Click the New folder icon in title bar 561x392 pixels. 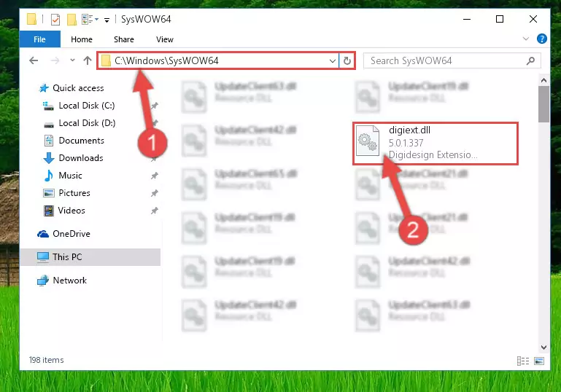pyautogui.click(x=72, y=19)
